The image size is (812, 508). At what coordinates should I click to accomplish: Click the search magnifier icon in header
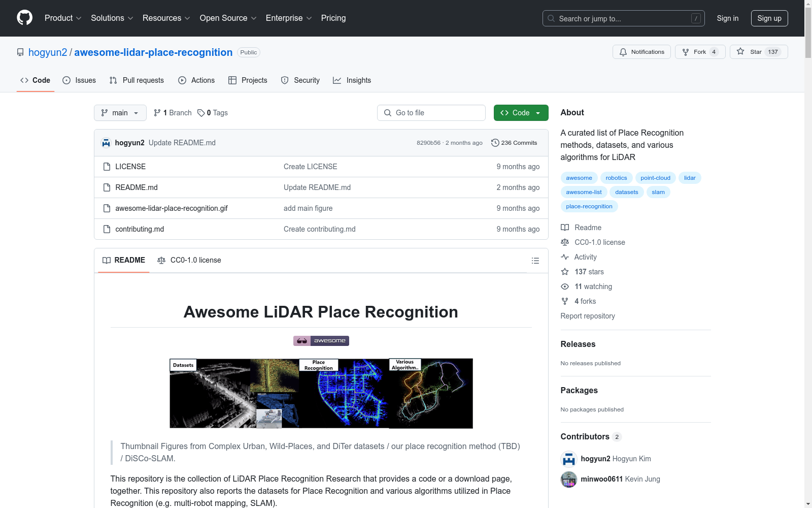coord(551,18)
